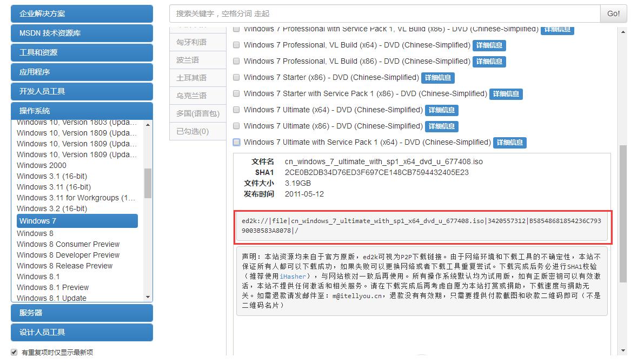This screenshot has width=644, height=364.
Task: Click the search keyword input field
Action: (385, 14)
